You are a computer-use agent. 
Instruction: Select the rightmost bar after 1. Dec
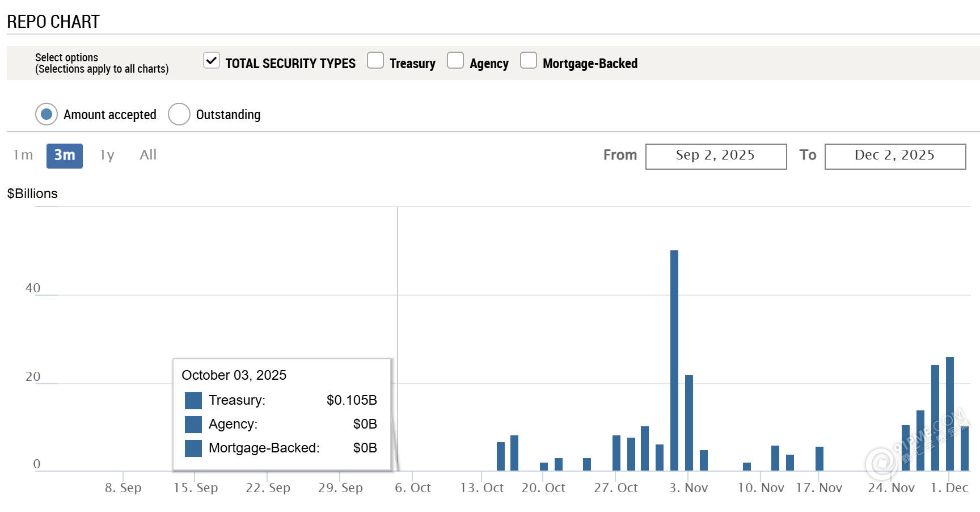point(965,448)
